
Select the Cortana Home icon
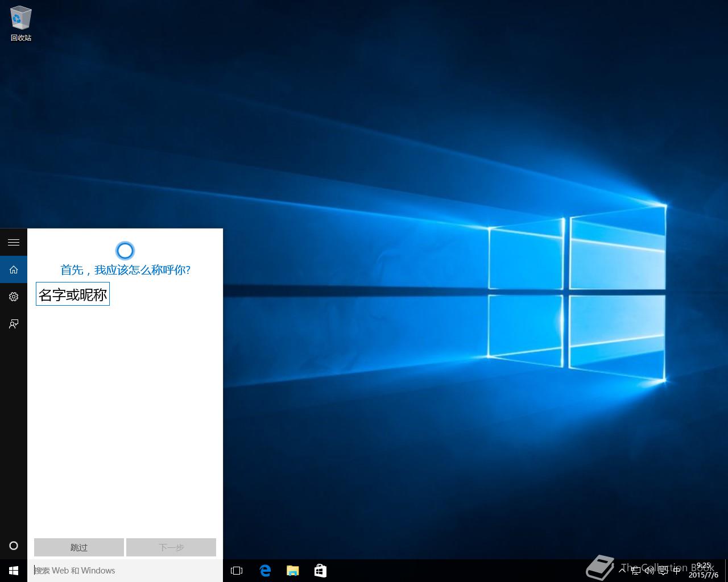click(x=14, y=269)
